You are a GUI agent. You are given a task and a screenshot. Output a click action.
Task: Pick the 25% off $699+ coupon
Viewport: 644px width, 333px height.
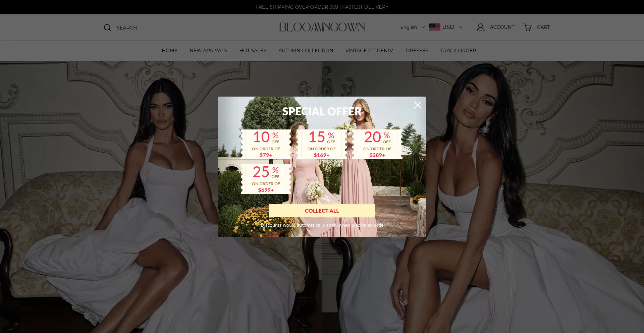point(266,179)
